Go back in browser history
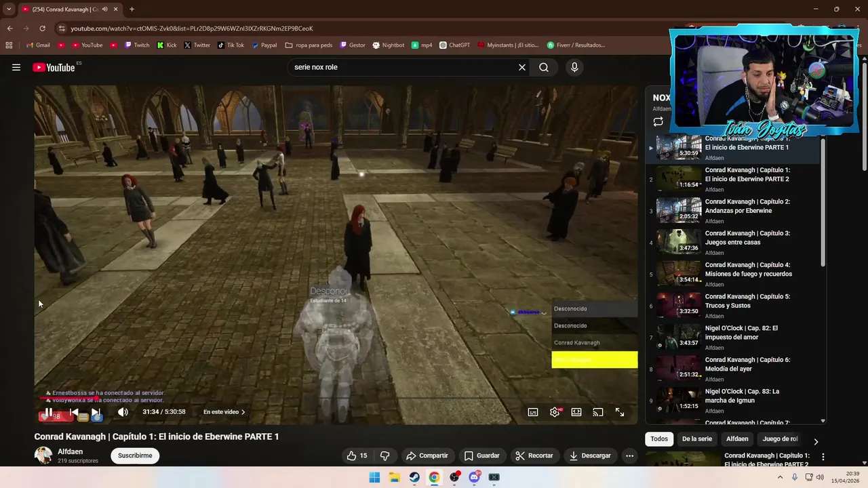Image resolution: width=868 pixels, height=488 pixels. [9, 28]
